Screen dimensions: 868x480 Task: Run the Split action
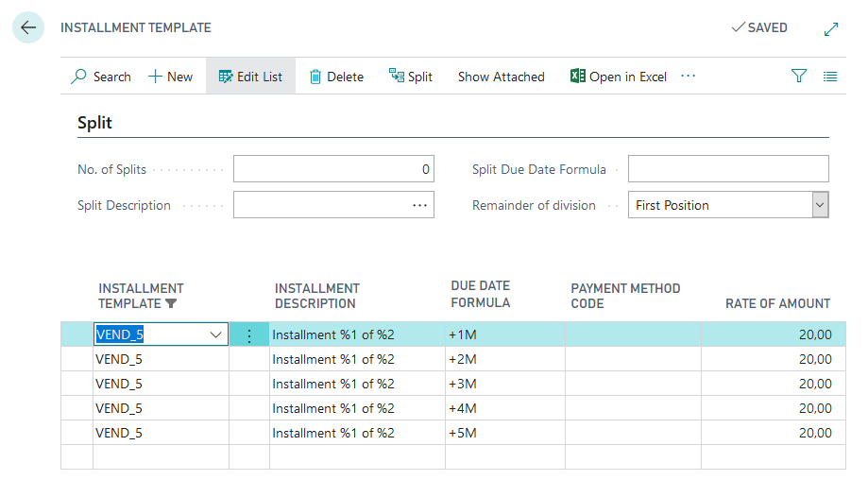click(410, 77)
